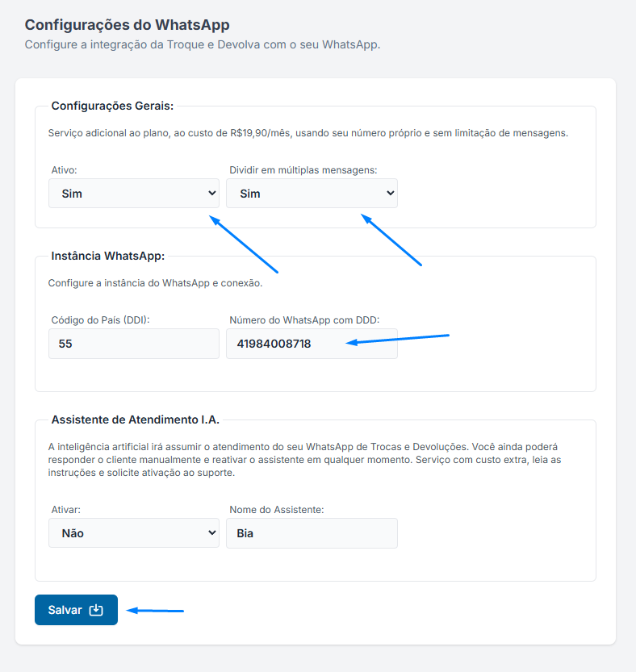The height and width of the screenshot is (672, 636).
Task: Click "Número do WhatsApp com DDD:" label
Action: [x=304, y=320]
